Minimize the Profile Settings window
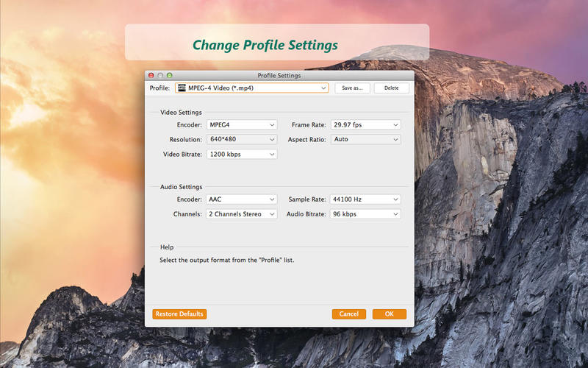588x368 pixels. pos(160,76)
